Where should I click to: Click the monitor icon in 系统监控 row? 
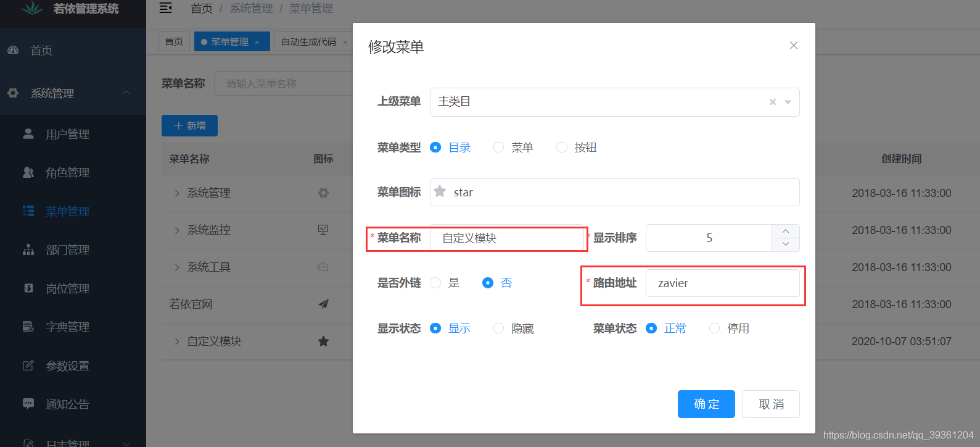(323, 230)
